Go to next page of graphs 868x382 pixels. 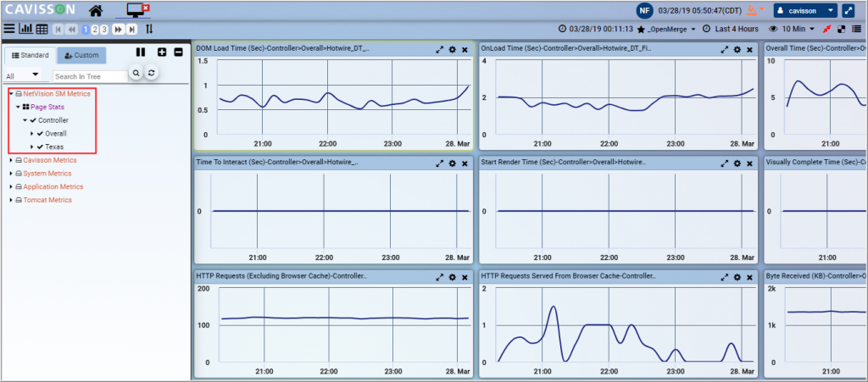click(x=118, y=30)
